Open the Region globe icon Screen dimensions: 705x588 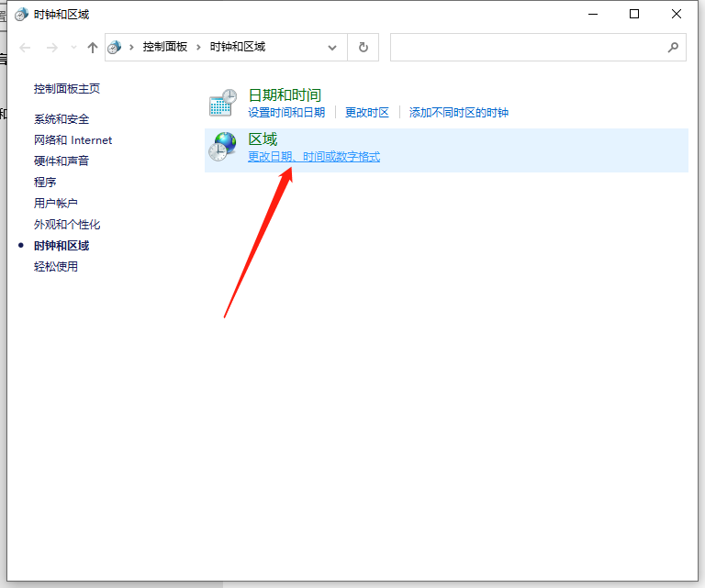coord(222,147)
